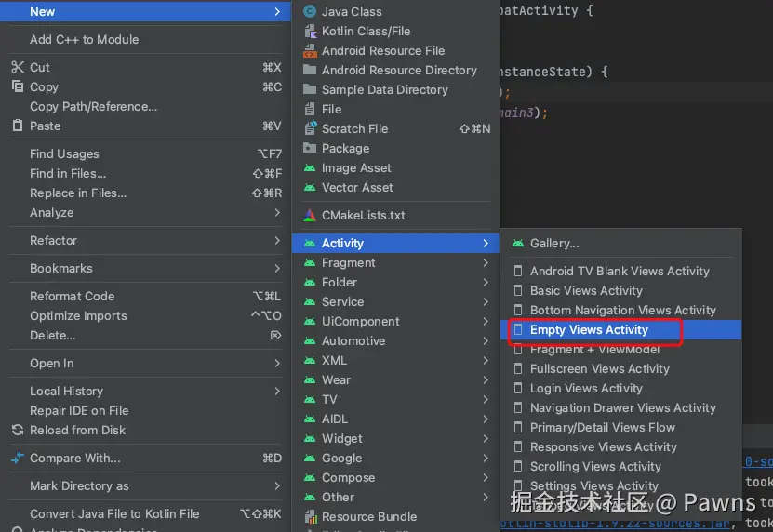Image resolution: width=773 pixels, height=532 pixels.
Task: Click the Basic Views Activity icon
Action: pyautogui.click(x=517, y=290)
